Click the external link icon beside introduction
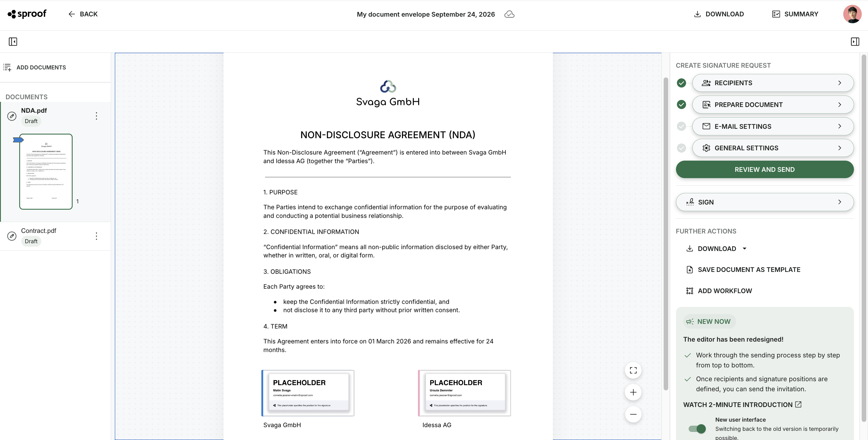Image resolution: width=868 pixels, height=440 pixels. [x=798, y=404]
